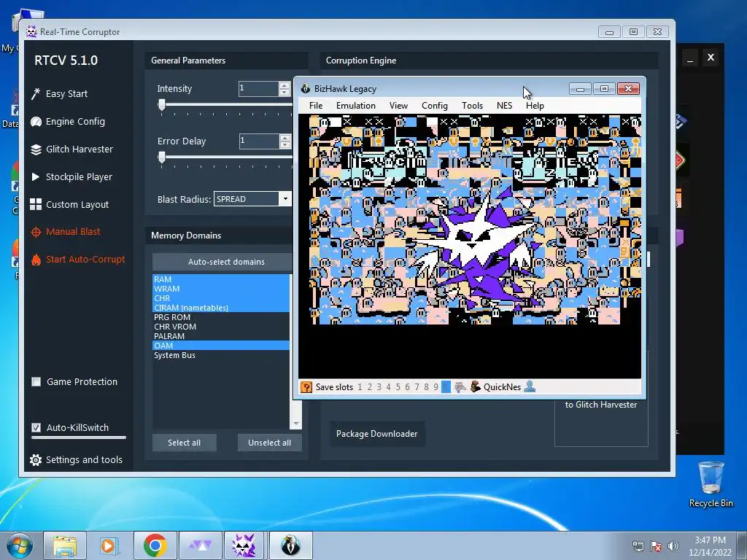Click the Intensity slider handle
This screenshot has width=747, height=560.
(162, 105)
